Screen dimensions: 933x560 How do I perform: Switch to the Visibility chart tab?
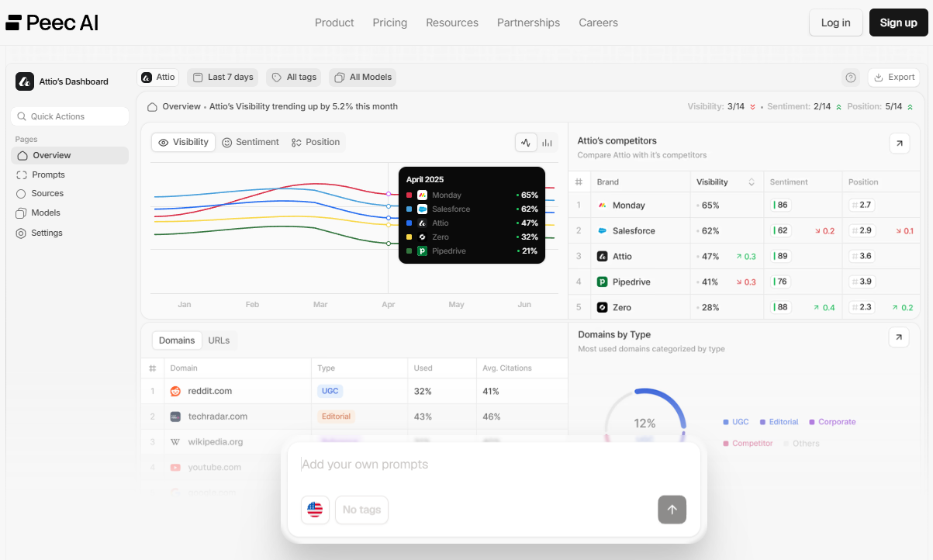click(183, 142)
